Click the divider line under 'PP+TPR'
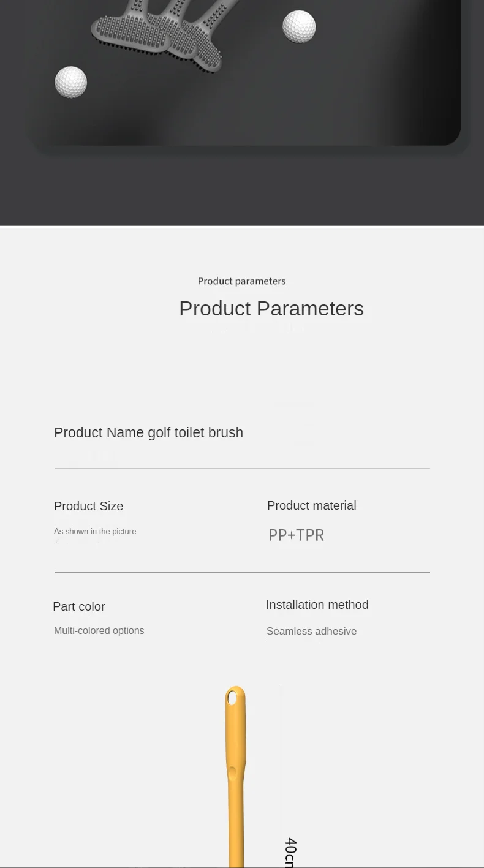484x868 pixels. click(242, 572)
